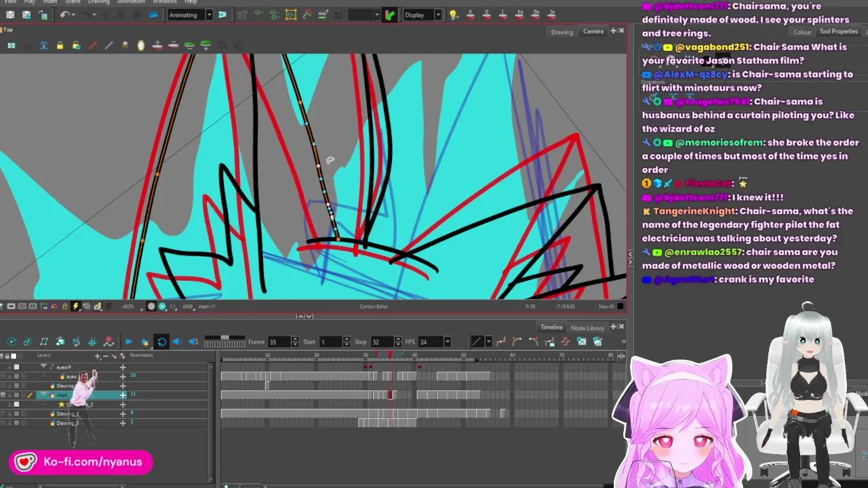This screenshot has height=488, width=868.
Task: Click the lightning bolt icon in Camera status bar
Action: coord(75,306)
